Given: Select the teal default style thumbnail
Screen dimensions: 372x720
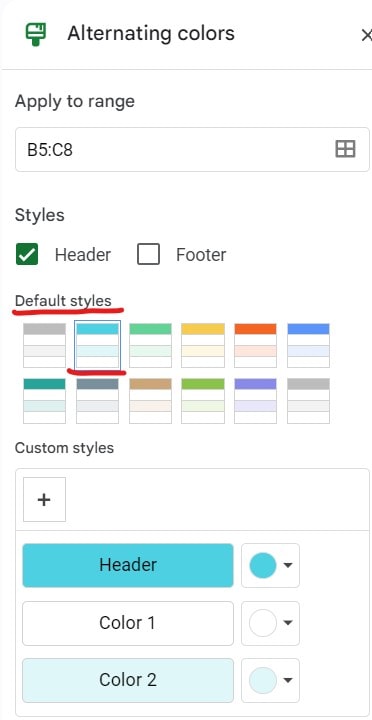Looking at the screenshot, I should (x=44, y=400).
